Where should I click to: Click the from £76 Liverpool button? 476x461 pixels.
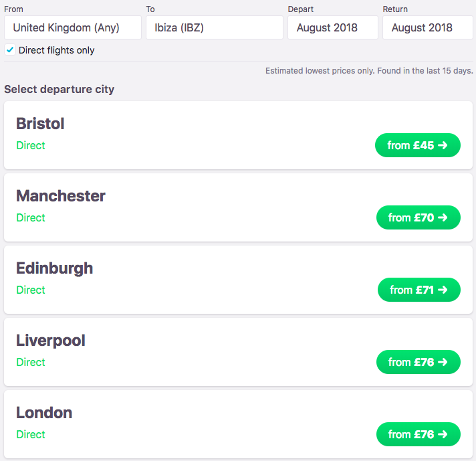[419, 362]
